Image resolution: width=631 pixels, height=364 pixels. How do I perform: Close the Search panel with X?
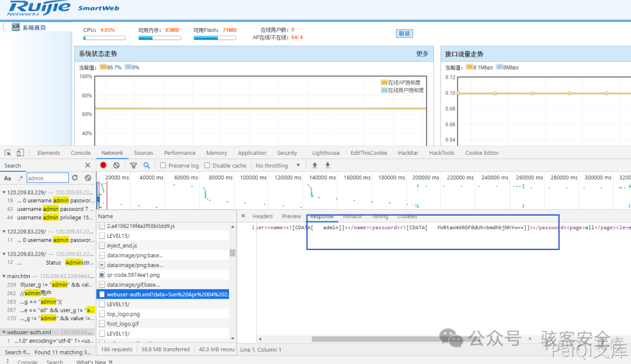(88, 165)
